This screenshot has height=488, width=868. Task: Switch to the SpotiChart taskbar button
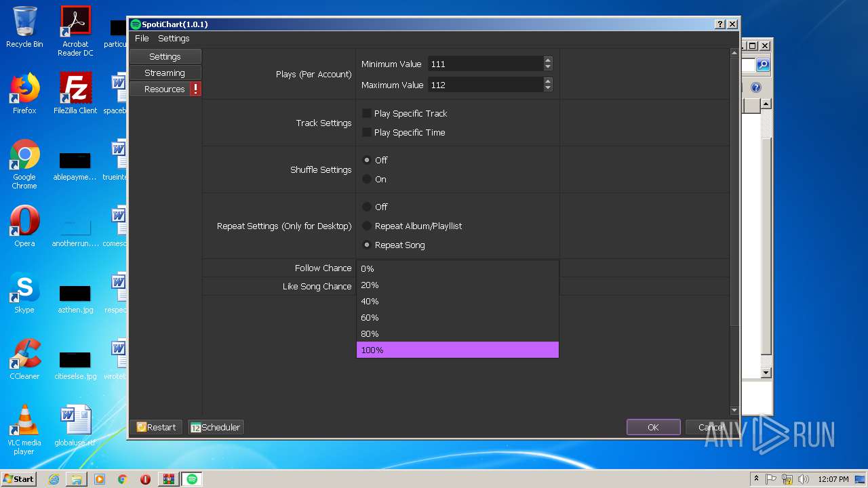tap(192, 479)
